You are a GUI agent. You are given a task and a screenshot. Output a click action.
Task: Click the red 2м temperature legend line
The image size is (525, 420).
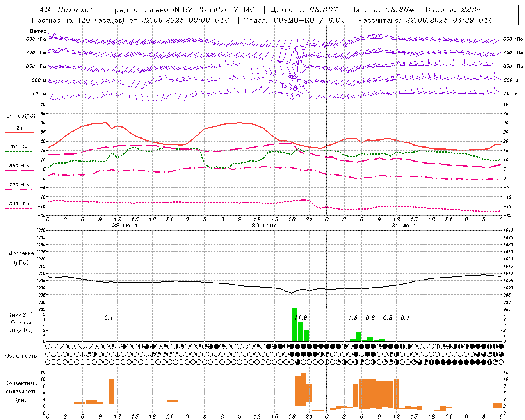click(x=19, y=133)
